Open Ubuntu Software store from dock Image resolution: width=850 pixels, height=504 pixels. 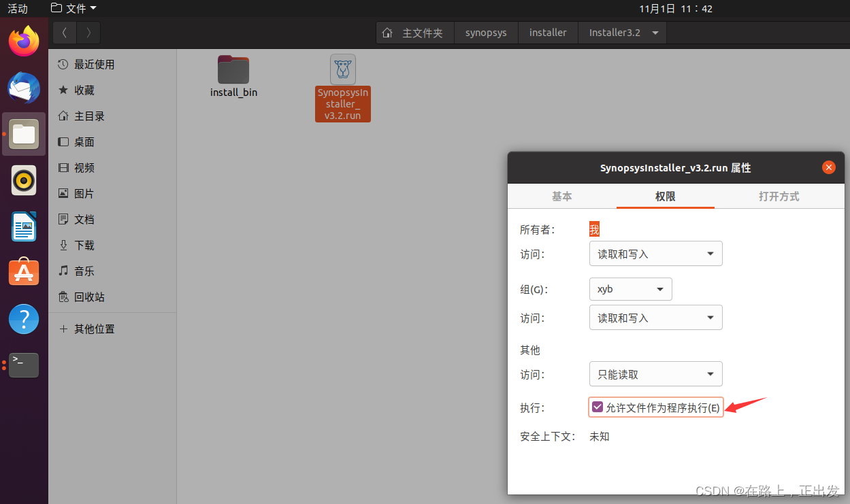(x=24, y=272)
